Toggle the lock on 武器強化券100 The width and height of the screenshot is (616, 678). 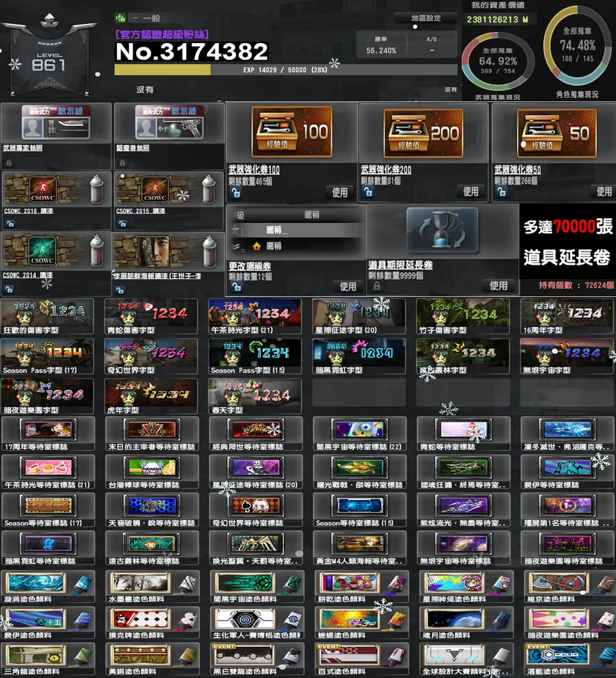pyautogui.click(x=235, y=194)
